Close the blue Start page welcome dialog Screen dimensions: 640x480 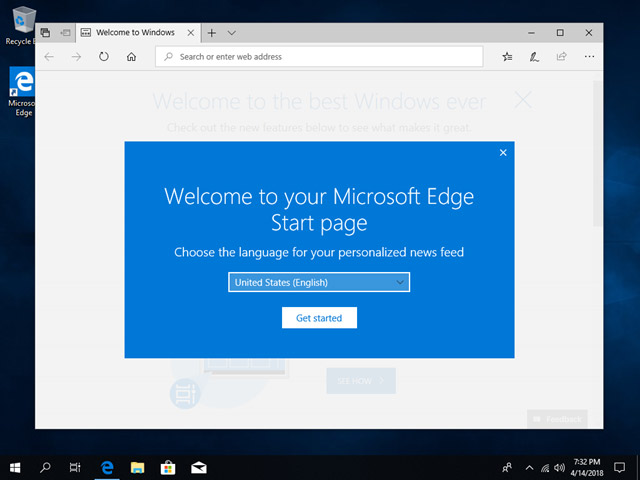503,153
